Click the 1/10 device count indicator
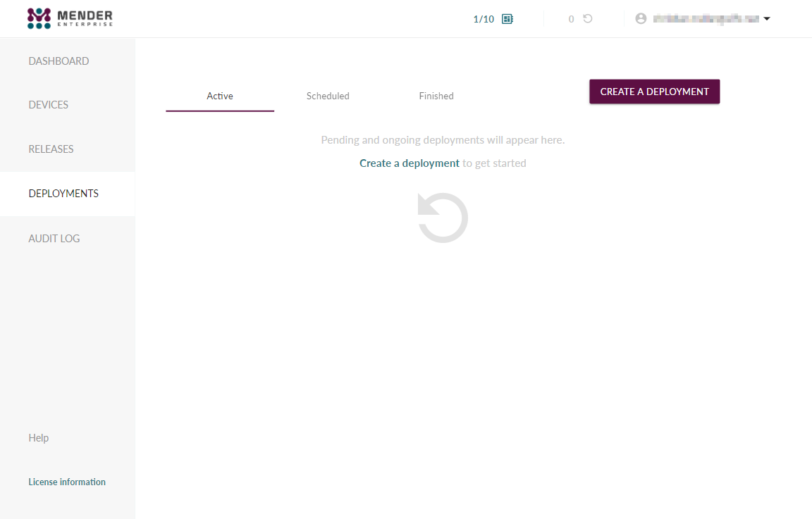This screenshot has width=812, height=519. 484,19
